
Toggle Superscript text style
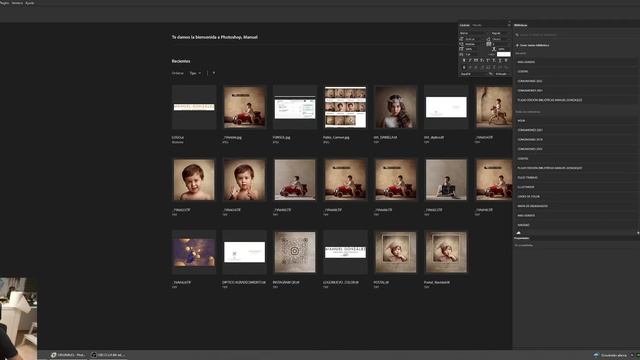(488, 60)
